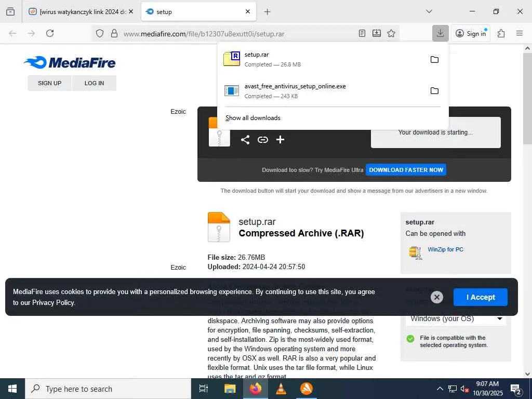Image resolution: width=532 pixels, height=399 pixels.
Task: Open the Windows Start menu
Action: click(x=12, y=389)
